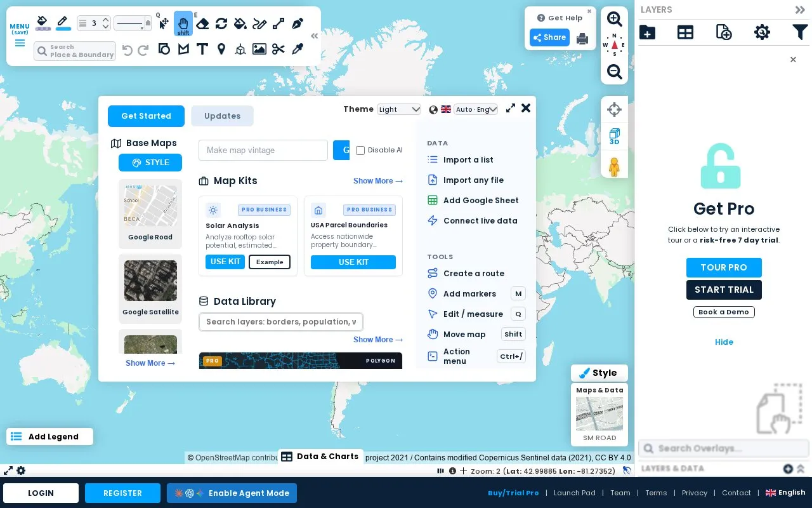Select the Get Started tab

pos(146,116)
